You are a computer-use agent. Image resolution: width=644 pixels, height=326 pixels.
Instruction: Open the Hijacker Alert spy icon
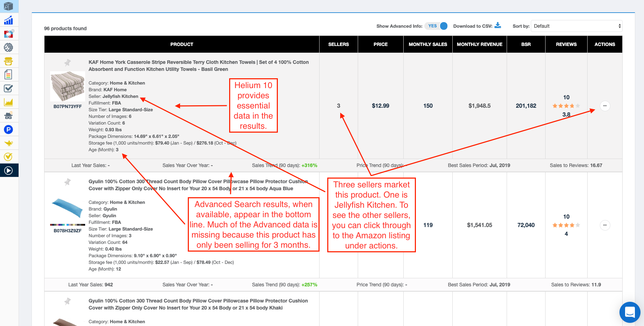coord(8,115)
